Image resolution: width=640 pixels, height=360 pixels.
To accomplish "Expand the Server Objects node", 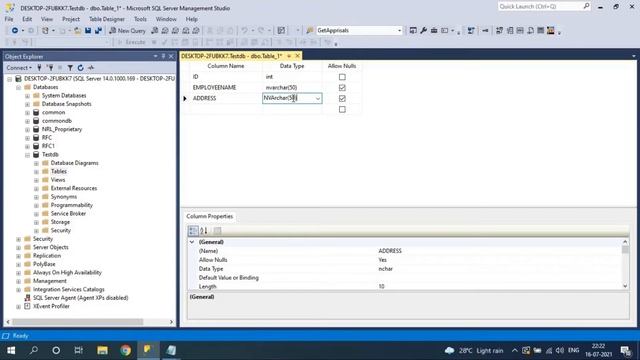I will [18, 247].
